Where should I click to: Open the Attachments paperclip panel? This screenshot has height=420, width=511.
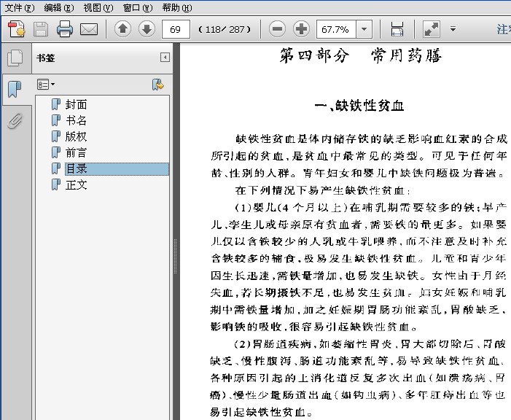click(x=15, y=120)
